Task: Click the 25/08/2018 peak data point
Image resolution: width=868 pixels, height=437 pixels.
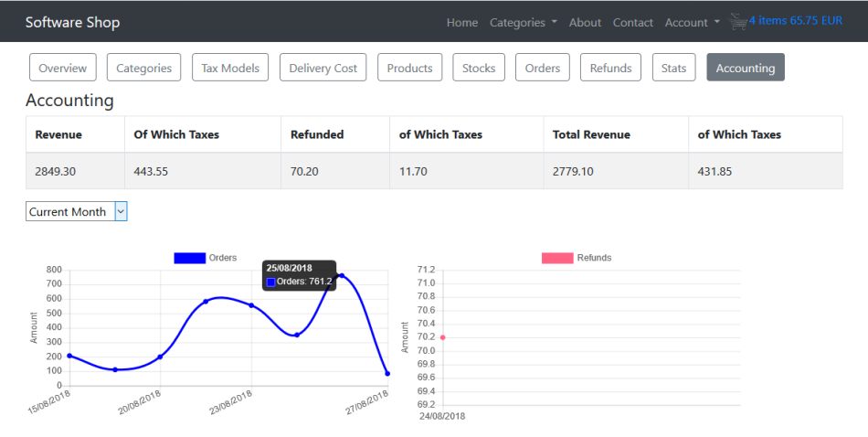Action: pos(342,275)
